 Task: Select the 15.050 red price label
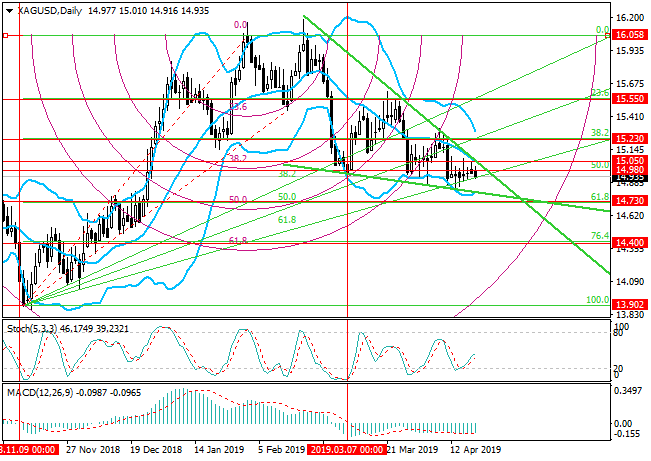tap(630, 161)
